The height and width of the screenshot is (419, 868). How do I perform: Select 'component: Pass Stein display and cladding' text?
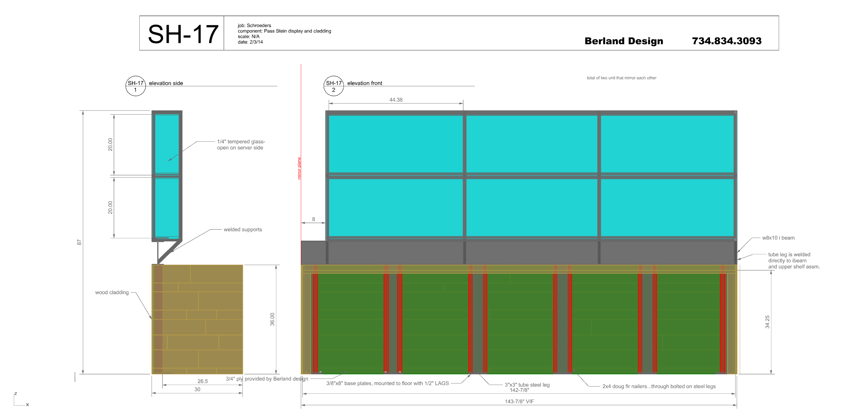pos(284,31)
